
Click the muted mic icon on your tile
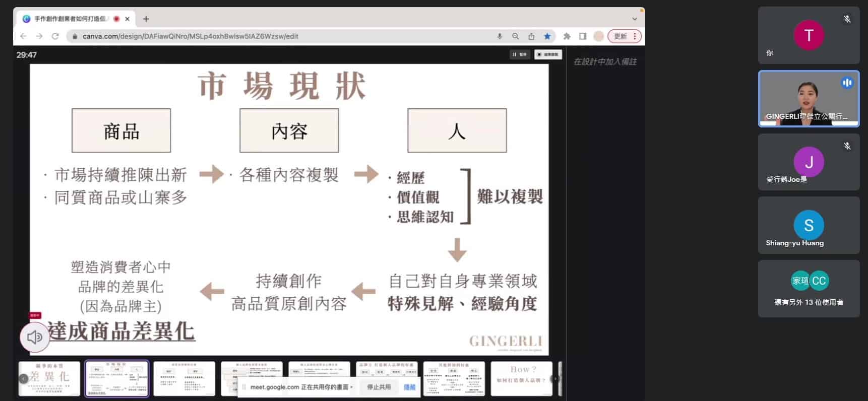[x=847, y=19]
